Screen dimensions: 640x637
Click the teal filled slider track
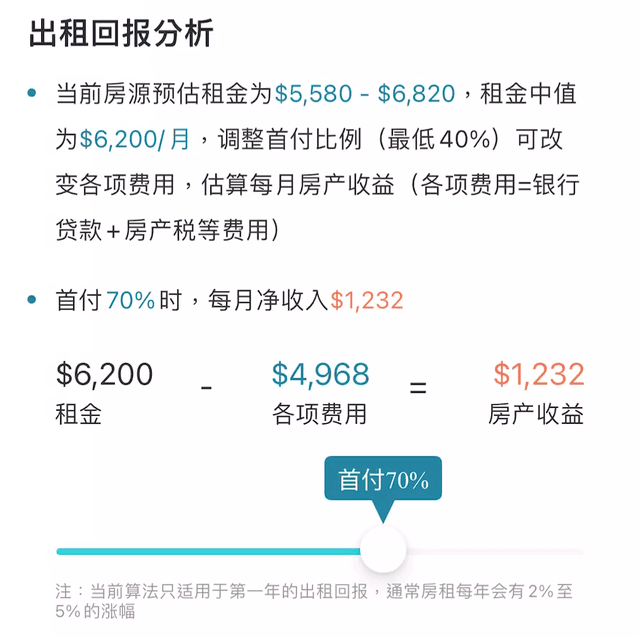click(x=208, y=551)
